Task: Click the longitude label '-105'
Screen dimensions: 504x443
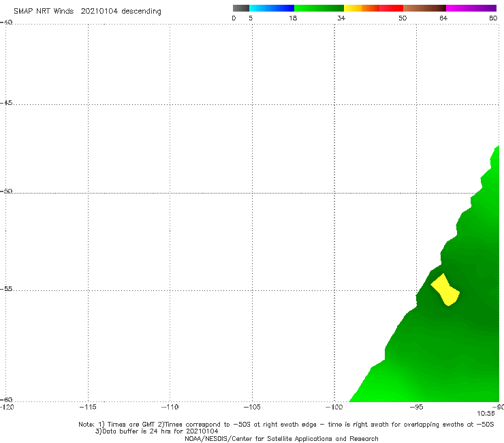Action: point(252,407)
